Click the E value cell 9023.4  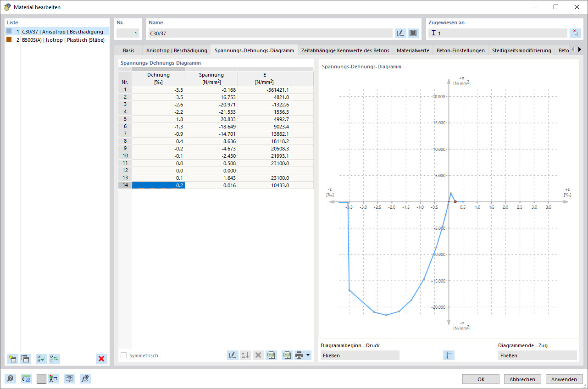264,126
